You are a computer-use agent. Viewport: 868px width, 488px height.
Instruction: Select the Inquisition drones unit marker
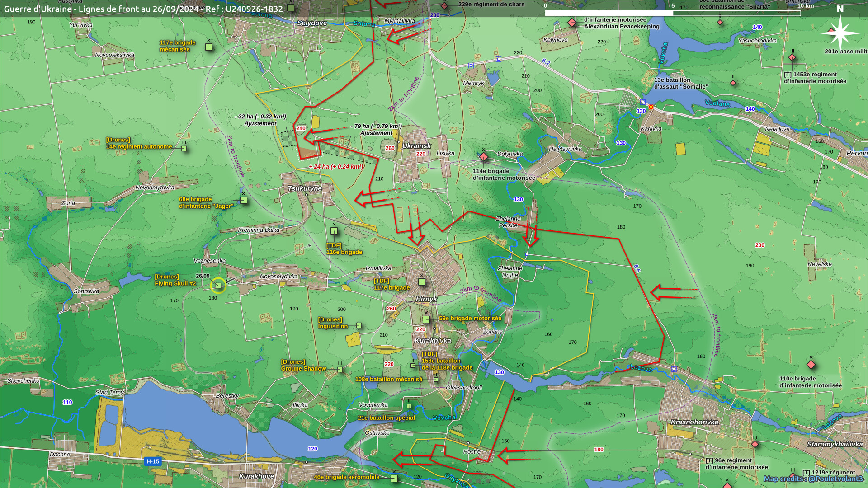pos(359,325)
